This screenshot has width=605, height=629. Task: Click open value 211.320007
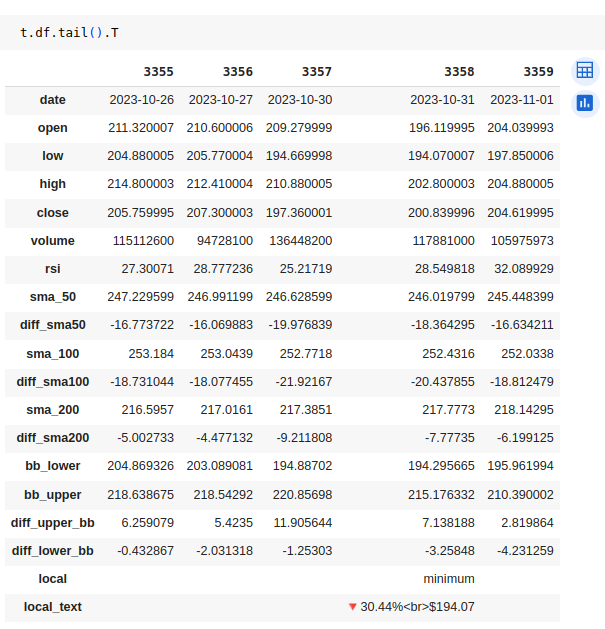(141, 128)
